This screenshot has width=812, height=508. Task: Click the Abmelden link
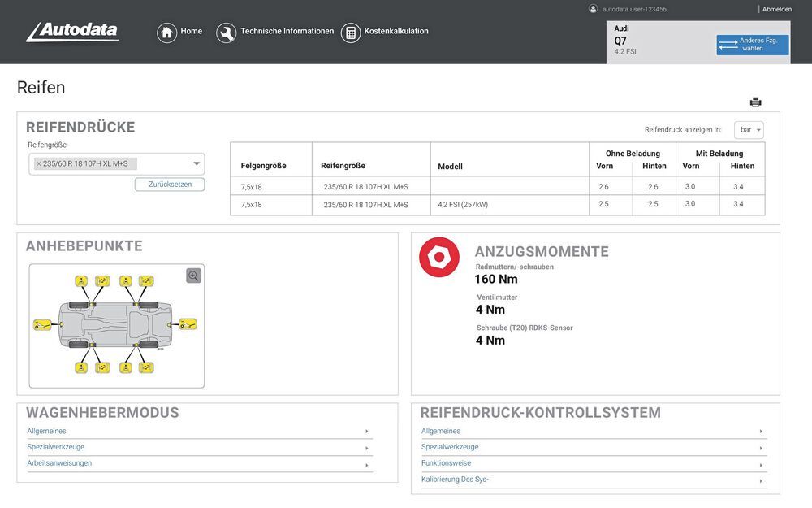(x=776, y=10)
